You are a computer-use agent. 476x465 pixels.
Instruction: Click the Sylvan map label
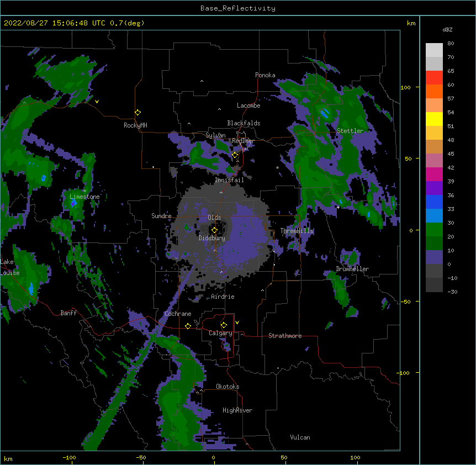tap(215, 135)
